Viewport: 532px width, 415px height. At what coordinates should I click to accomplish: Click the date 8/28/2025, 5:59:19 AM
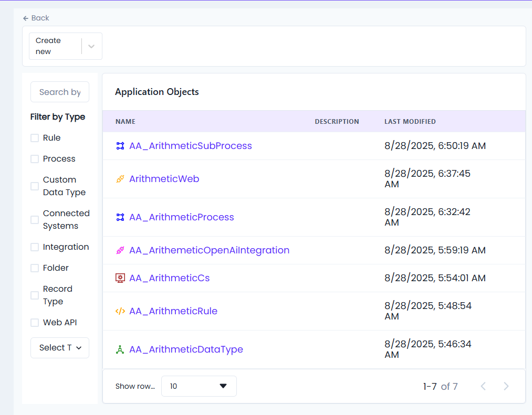click(x=435, y=250)
